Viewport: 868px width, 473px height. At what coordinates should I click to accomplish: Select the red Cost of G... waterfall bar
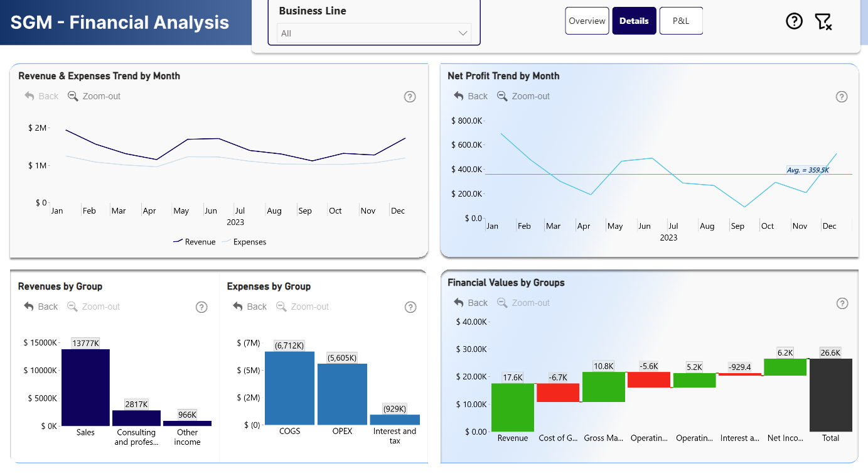[558, 393]
